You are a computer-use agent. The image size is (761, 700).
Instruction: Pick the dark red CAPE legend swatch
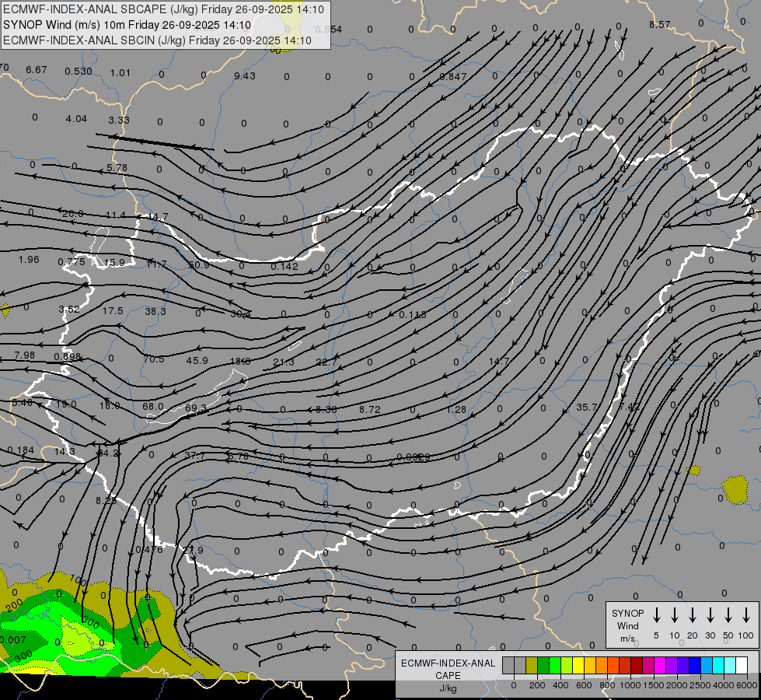637,666
